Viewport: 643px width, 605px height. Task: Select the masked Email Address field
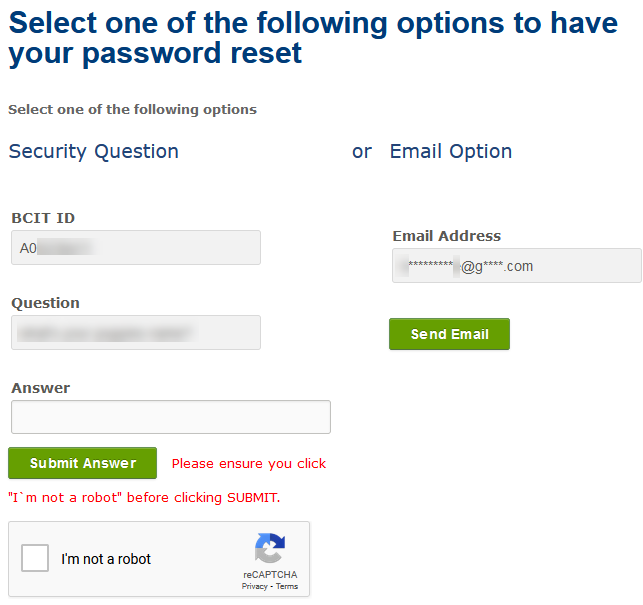tap(517, 265)
